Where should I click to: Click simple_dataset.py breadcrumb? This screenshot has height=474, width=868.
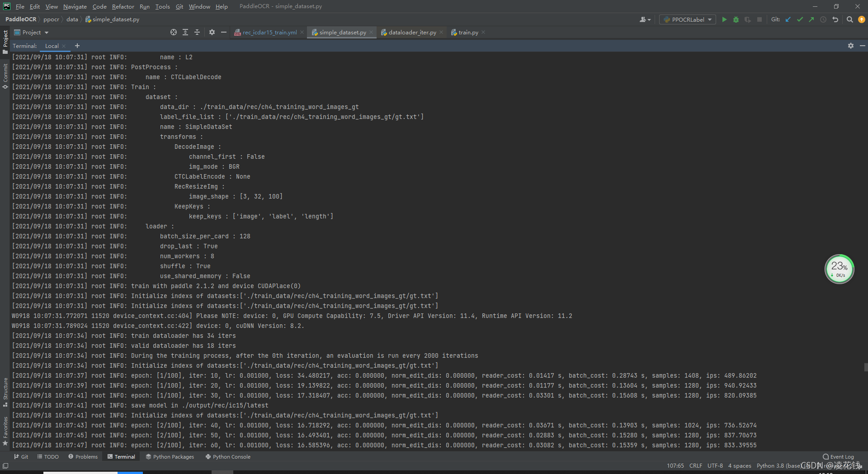[112, 19]
